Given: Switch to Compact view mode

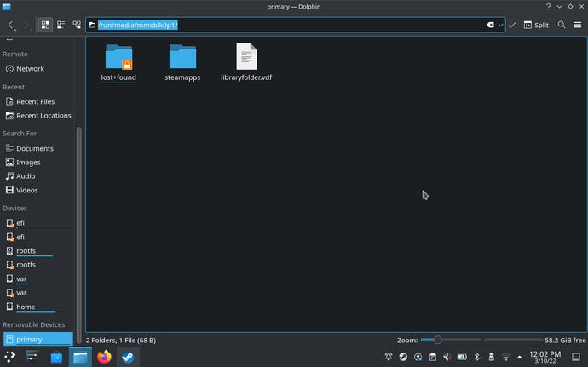Looking at the screenshot, I should (61, 25).
